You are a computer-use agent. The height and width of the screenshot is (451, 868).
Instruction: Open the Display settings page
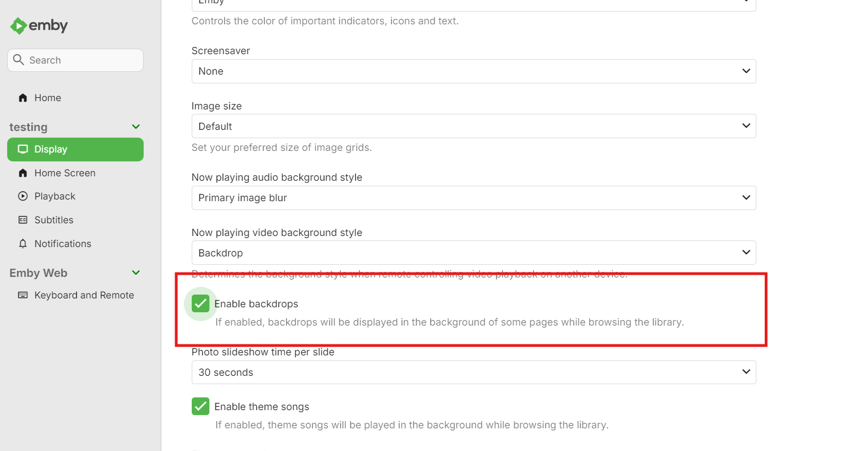point(51,149)
